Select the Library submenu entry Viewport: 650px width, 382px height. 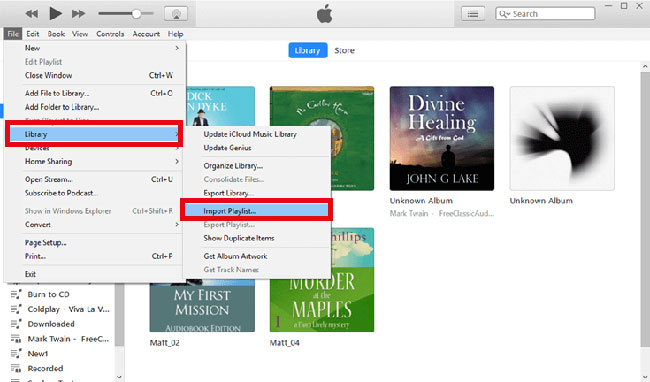(x=94, y=134)
